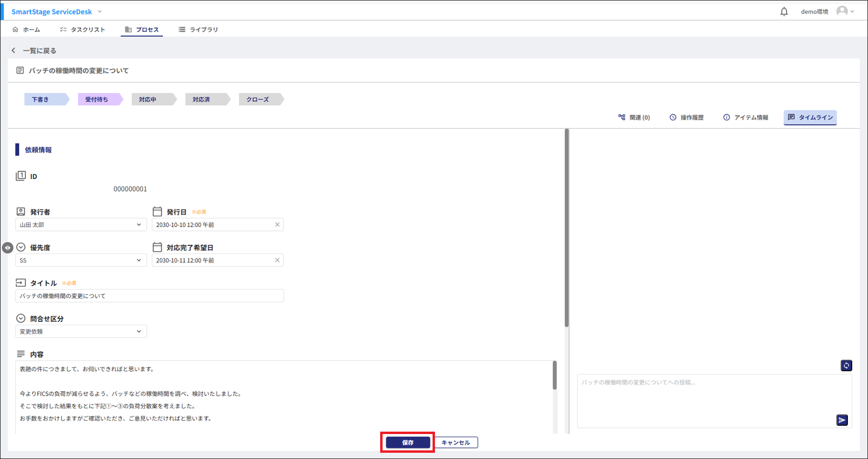Clear the 対応完了希望日 date with X icon
Screen dimensions: 868x459
click(277, 260)
